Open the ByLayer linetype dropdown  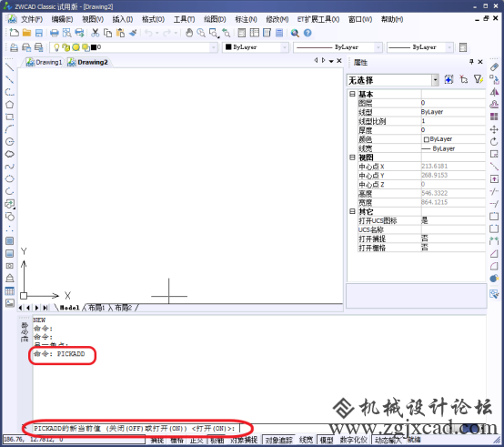click(378, 47)
